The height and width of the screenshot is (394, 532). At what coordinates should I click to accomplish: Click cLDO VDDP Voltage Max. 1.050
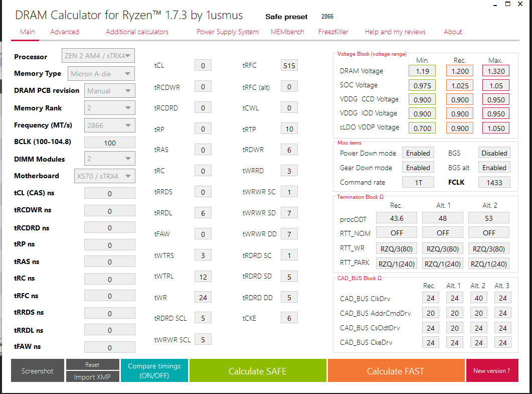pyautogui.click(x=496, y=128)
